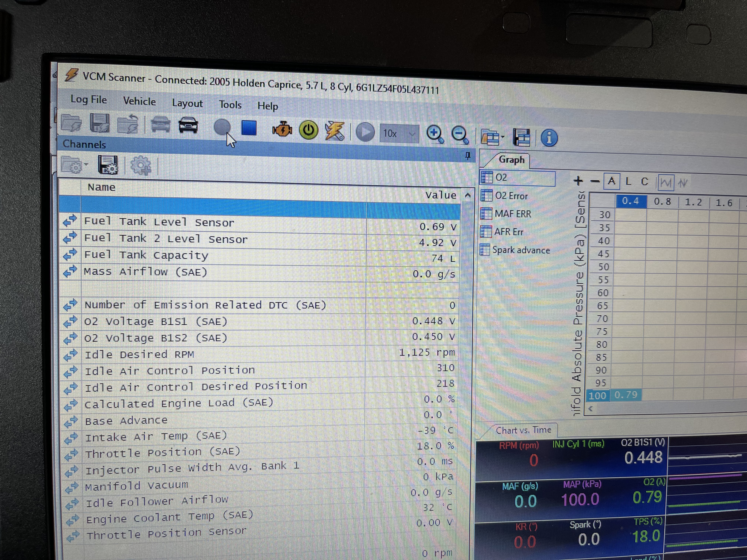Select the Spark advance graph
Image resolution: width=747 pixels, height=560 pixels.
[x=515, y=250]
